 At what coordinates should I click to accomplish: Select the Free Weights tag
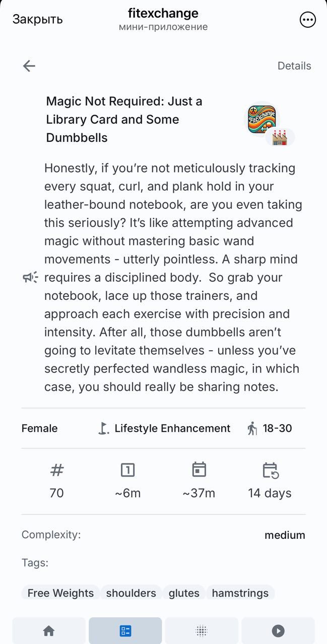tap(59, 593)
